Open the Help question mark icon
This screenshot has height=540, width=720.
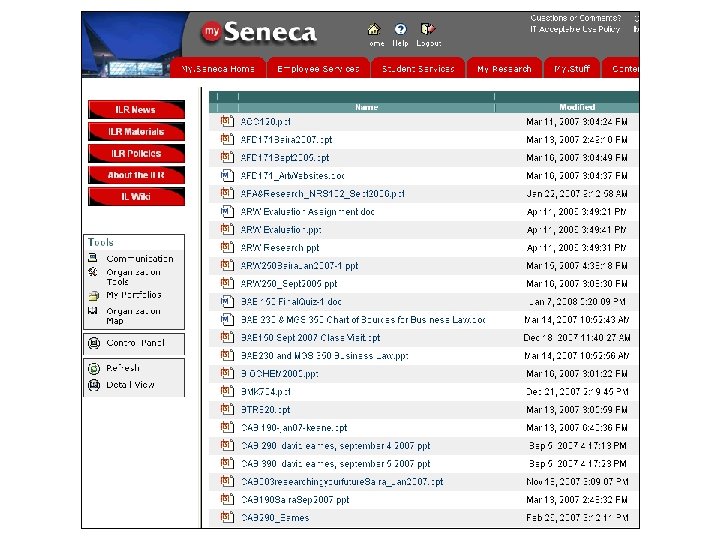pyautogui.click(x=400, y=29)
